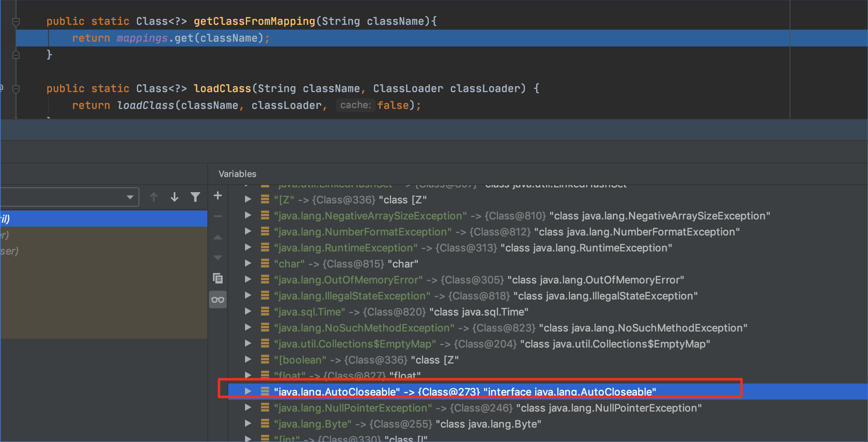Click the Variables panel title

(x=237, y=174)
